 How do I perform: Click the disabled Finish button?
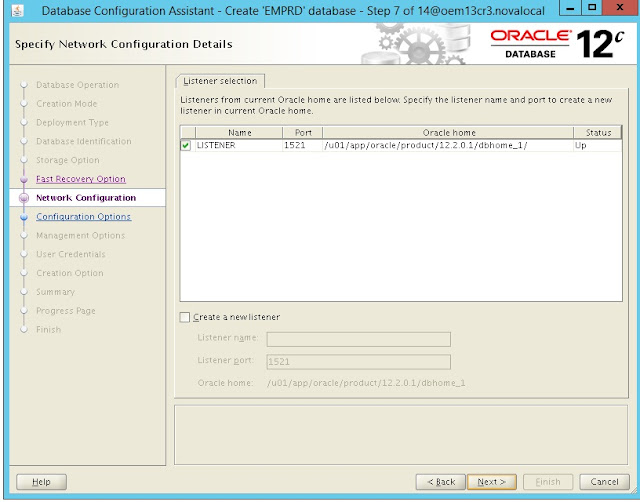click(x=548, y=482)
